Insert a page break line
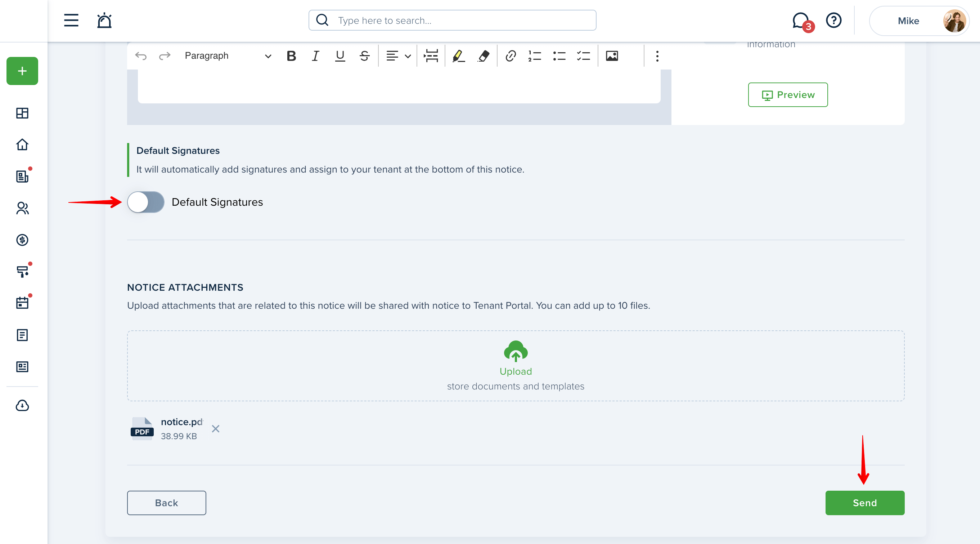This screenshot has height=544, width=980. point(431,56)
